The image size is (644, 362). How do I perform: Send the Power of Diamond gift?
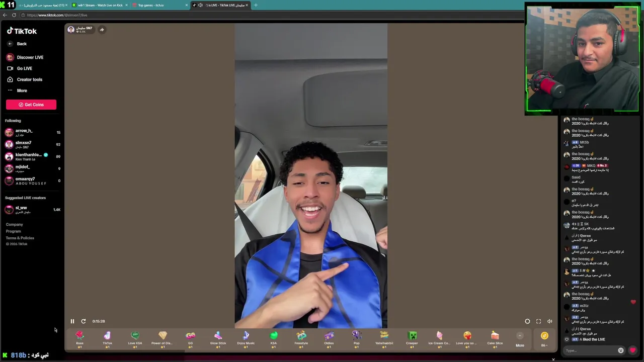[x=163, y=339]
